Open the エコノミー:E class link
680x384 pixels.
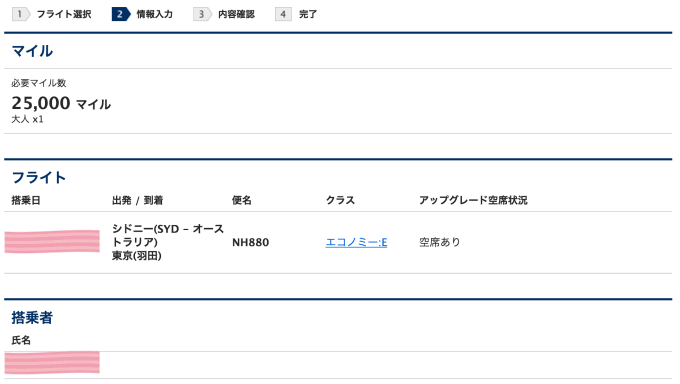[x=356, y=242]
